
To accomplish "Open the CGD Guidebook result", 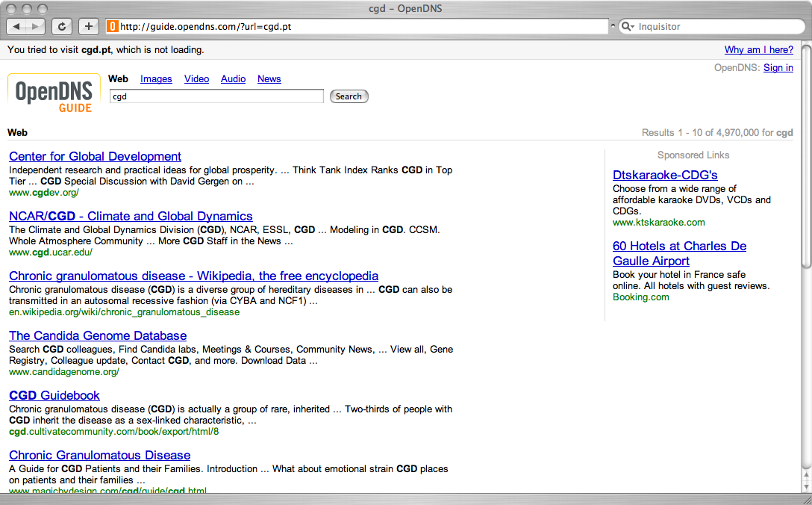I will [x=54, y=395].
